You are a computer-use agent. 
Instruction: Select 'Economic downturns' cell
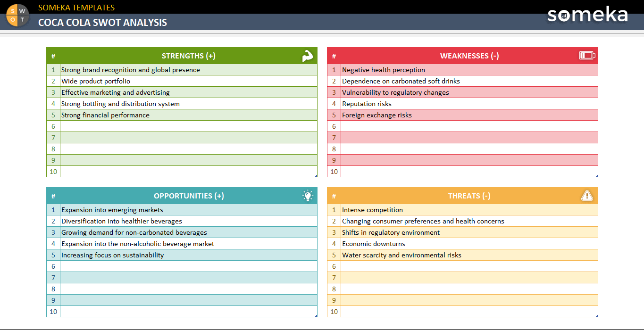click(469, 244)
